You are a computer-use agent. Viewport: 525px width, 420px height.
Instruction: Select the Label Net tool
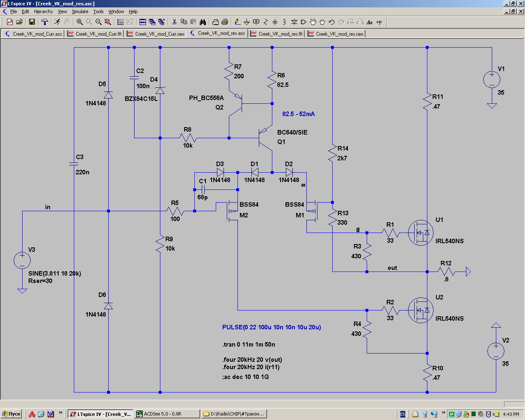[x=256, y=22]
